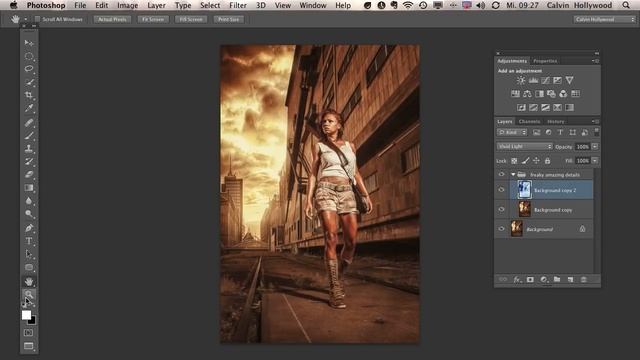Select the Eyedropper tool

point(29,108)
